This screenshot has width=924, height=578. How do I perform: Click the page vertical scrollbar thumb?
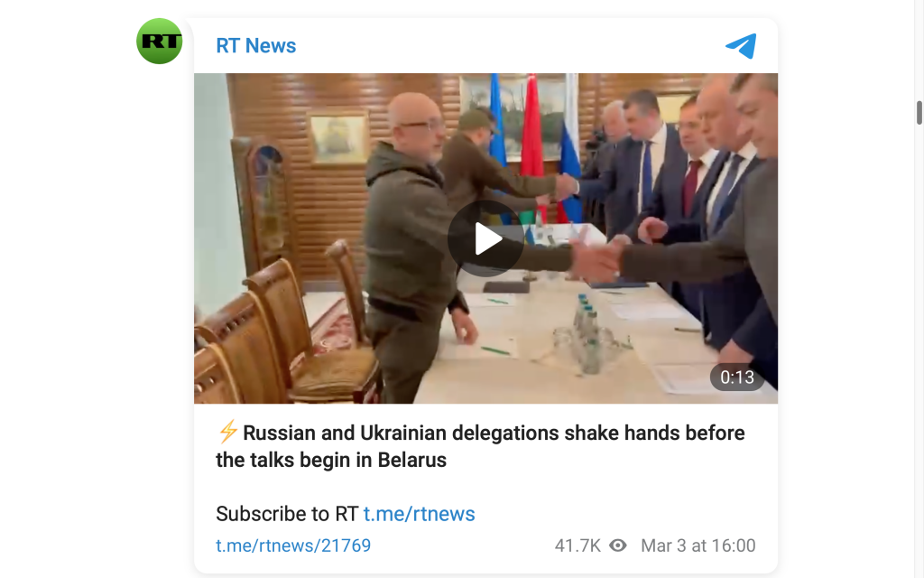pos(919,113)
